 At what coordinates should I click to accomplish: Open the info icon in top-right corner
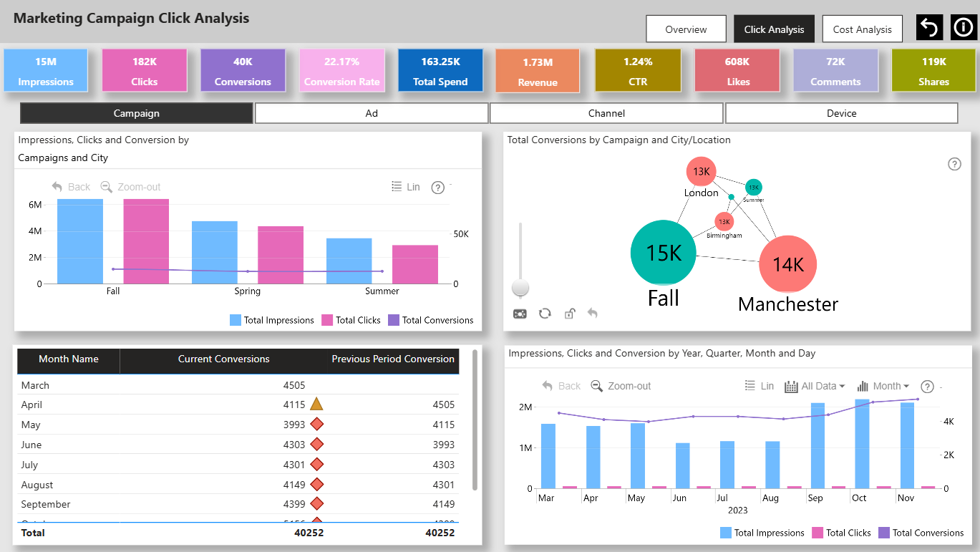[x=962, y=29]
